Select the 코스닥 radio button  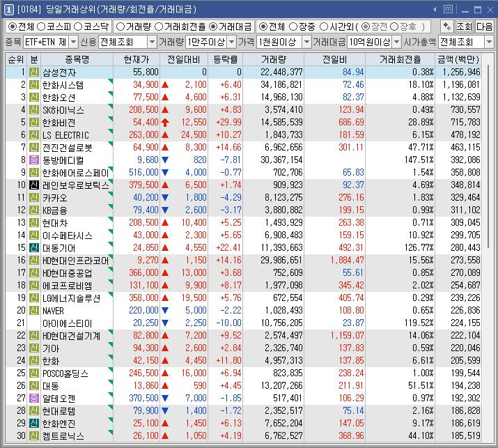pos(78,26)
